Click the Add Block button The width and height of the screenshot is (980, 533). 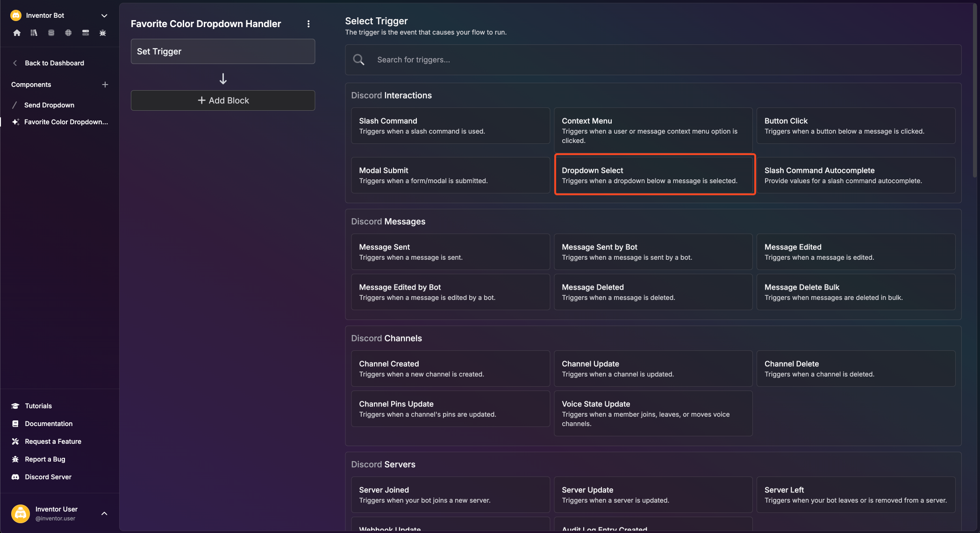(x=223, y=100)
